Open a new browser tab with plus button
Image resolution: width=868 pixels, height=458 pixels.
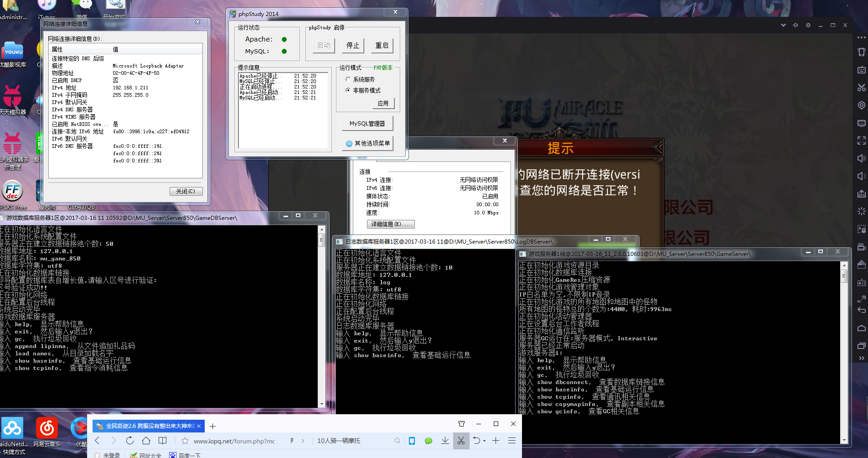click(x=212, y=426)
